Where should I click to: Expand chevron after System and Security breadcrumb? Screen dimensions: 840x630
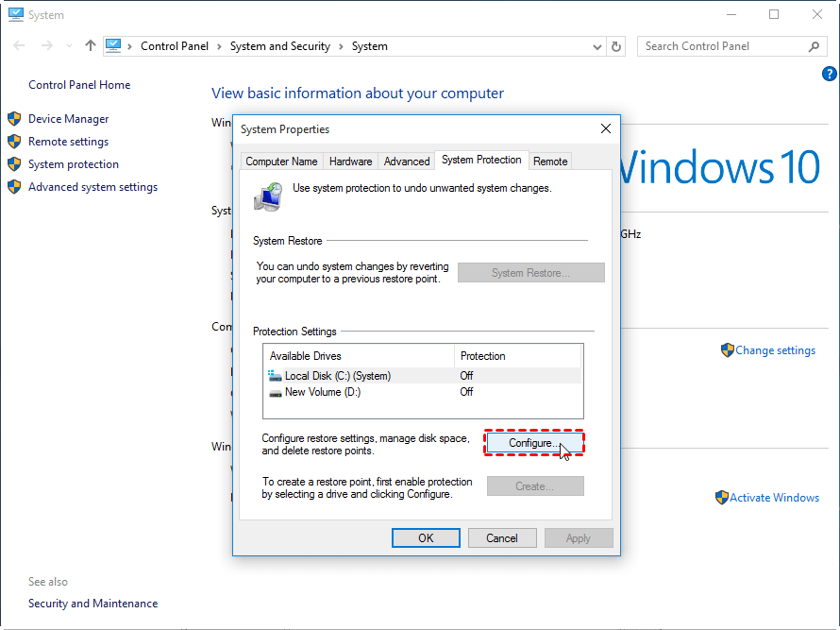[x=341, y=46]
